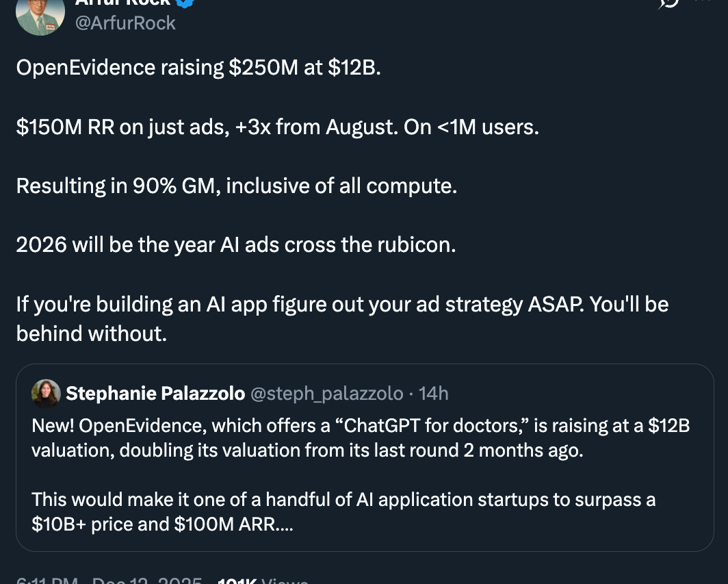The image size is (728, 584).
Task: Click the 14h timestamp on quoted post
Action: coord(433,393)
